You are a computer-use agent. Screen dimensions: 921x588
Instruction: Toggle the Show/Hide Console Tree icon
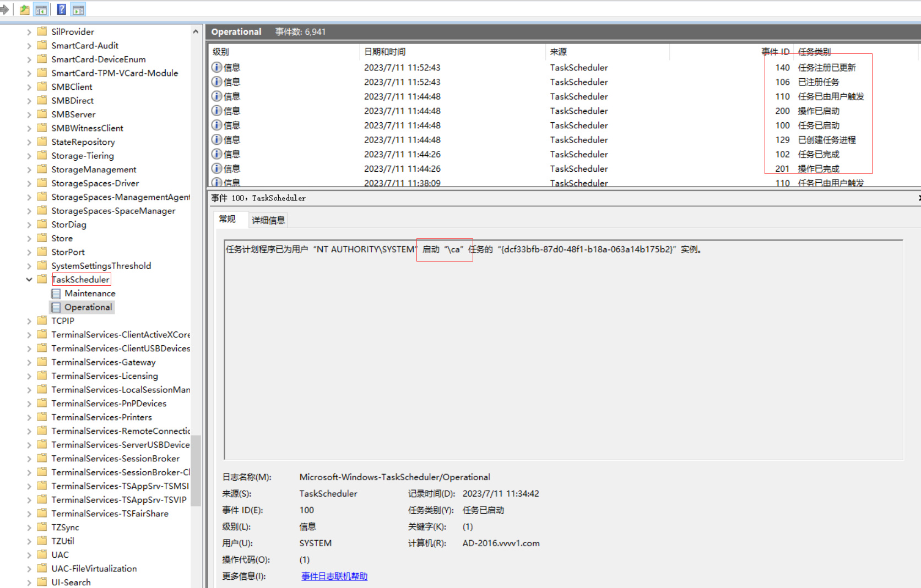41,9
